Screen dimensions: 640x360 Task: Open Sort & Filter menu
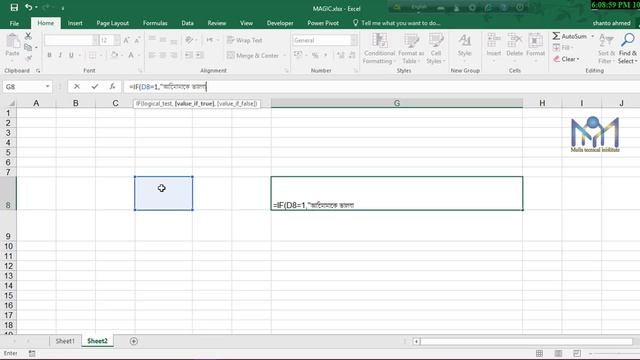tap(607, 49)
